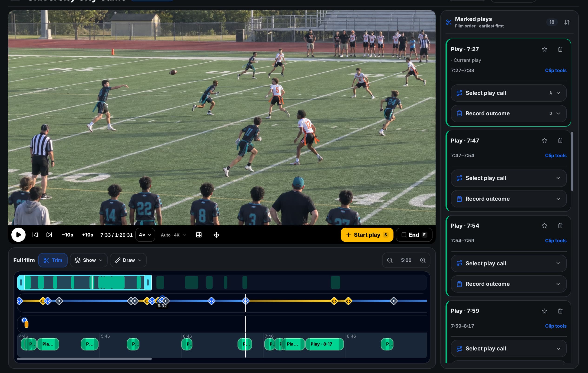The image size is (588, 373).
Task: Open Record outcome for Play 7:27
Action: coord(509,113)
